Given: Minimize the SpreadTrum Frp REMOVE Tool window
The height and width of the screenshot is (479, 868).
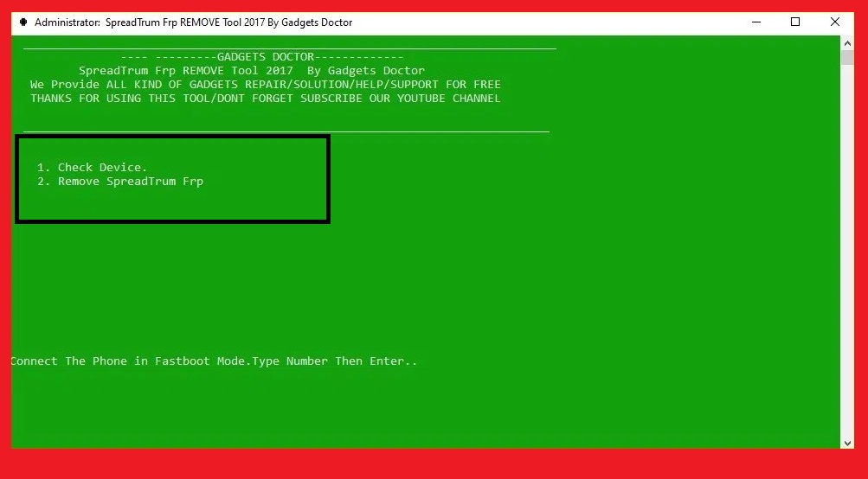Looking at the screenshot, I should [756, 22].
